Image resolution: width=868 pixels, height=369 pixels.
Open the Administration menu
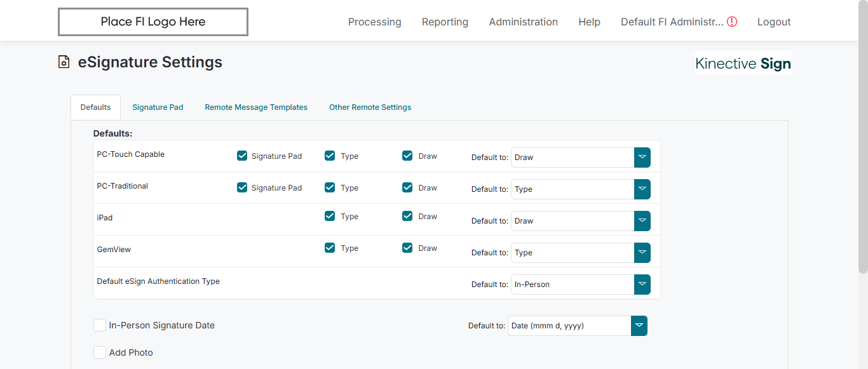523,22
